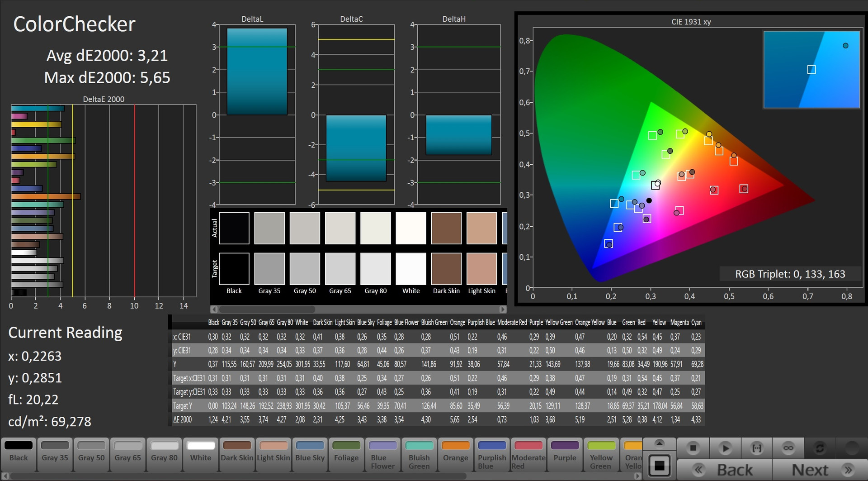Click the up-arrow expander above pattern window button
Image resolution: width=868 pixels, height=481 pixels.
(659, 443)
